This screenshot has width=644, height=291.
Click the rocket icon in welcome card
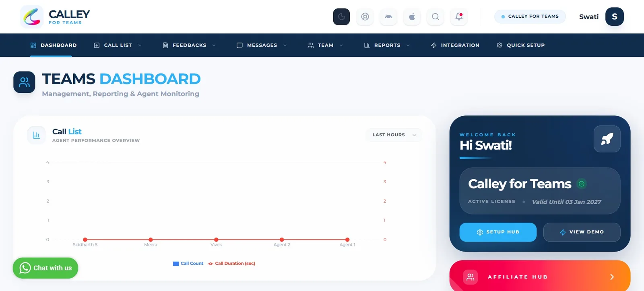click(607, 139)
